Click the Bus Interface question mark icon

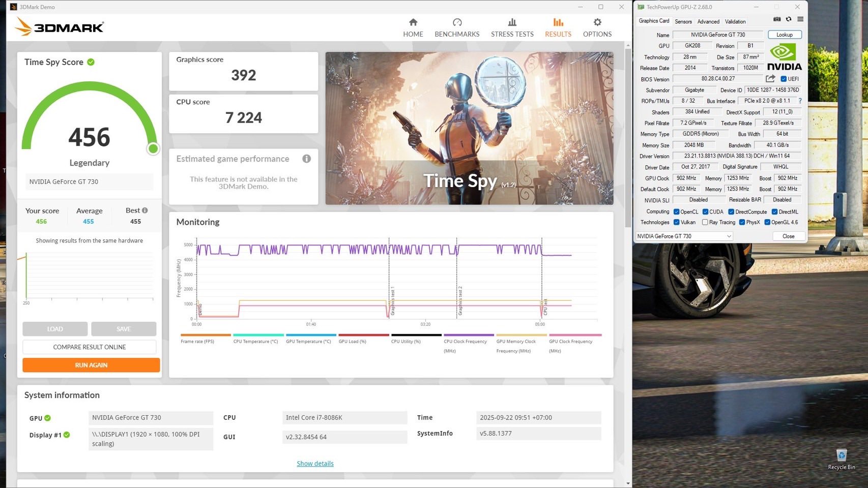pos(800,101)
